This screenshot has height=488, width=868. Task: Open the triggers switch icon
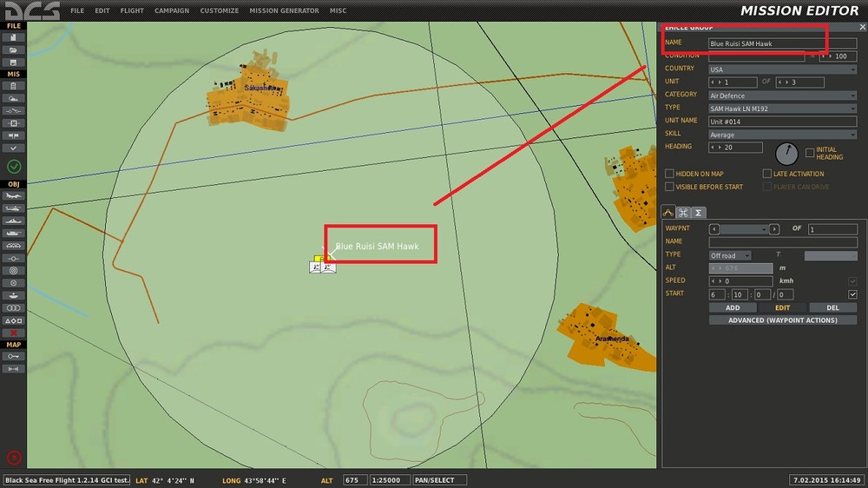pos(13,111)
